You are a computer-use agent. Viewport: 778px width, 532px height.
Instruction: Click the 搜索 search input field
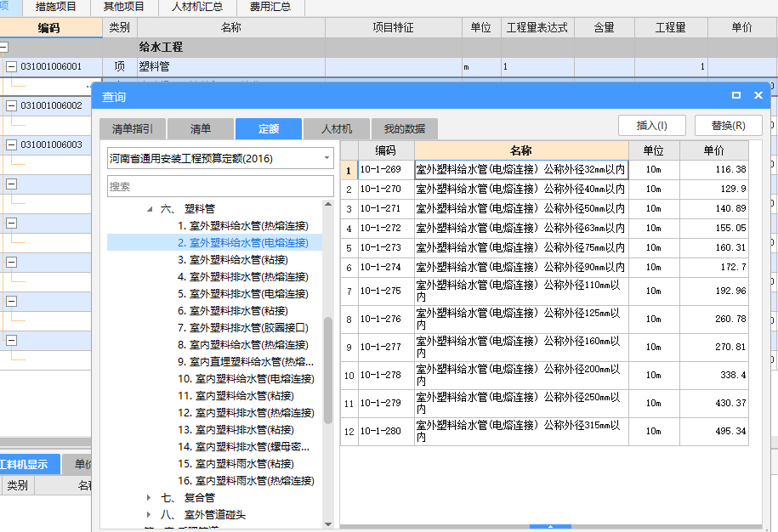[x=220, y=186]
